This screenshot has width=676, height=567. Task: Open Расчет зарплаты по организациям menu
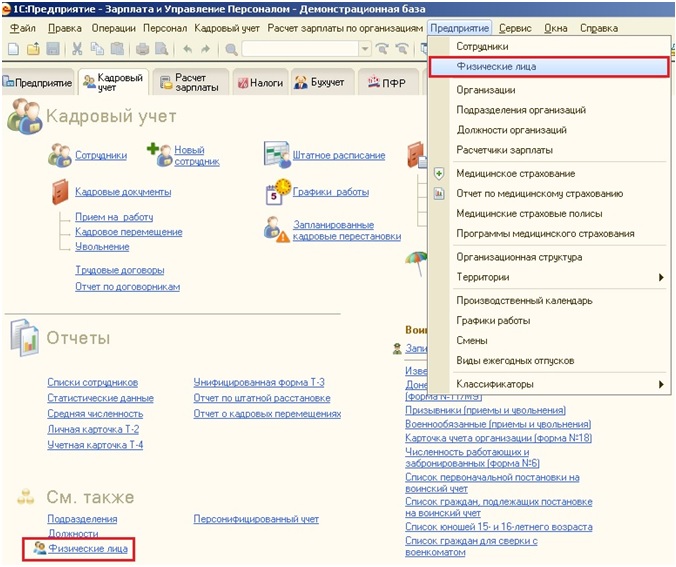(345, 28)
